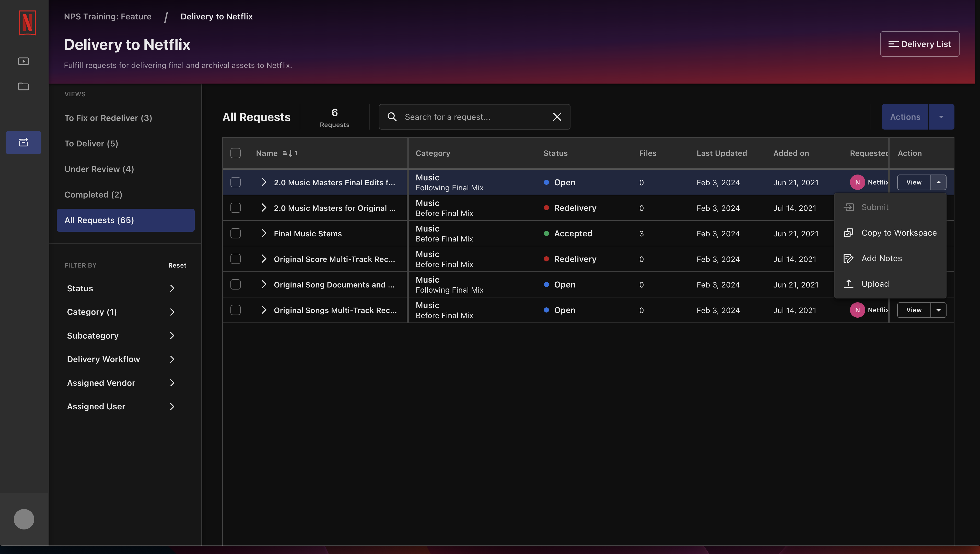Click the Actions button
This screenshot has height=554, width=980.
click(x=905, y=117)
